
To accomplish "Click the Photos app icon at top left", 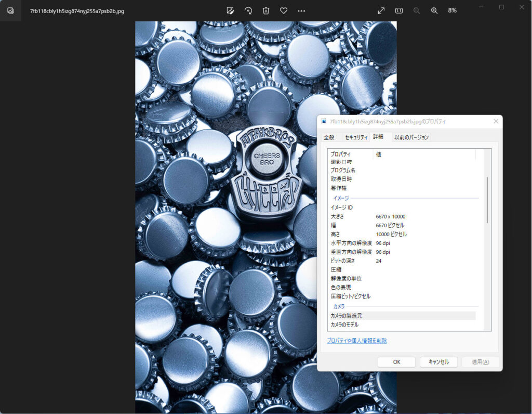I will click(x=10, y=10).
